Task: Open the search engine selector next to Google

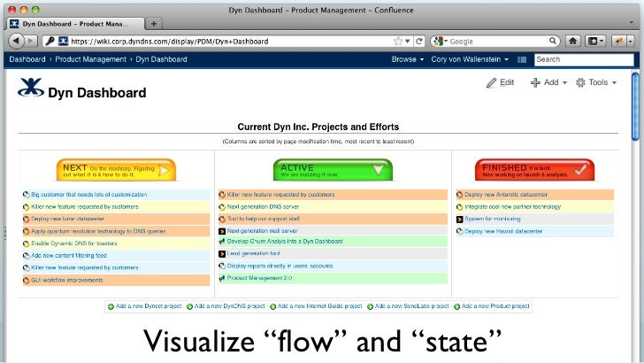Action: [440, 41]
